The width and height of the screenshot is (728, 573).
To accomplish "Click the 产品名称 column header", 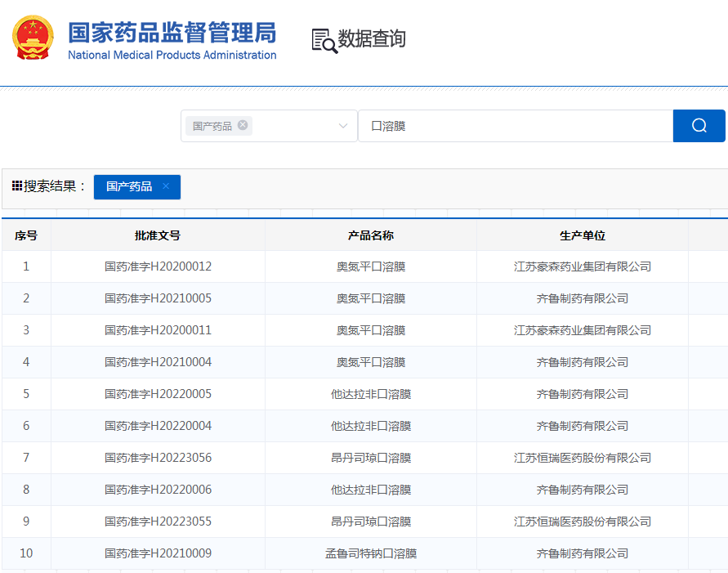I will click(370, 235).
